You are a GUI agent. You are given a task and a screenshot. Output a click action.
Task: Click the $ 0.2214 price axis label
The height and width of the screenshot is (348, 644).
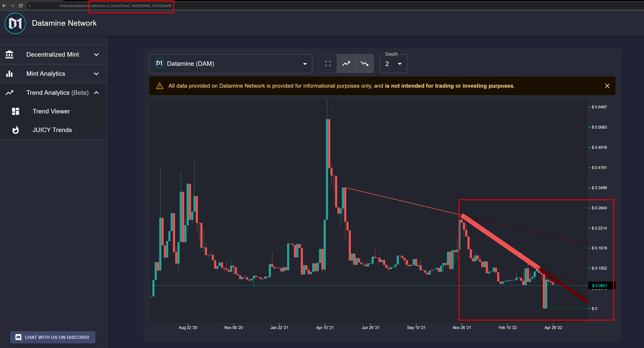[599, 228]
